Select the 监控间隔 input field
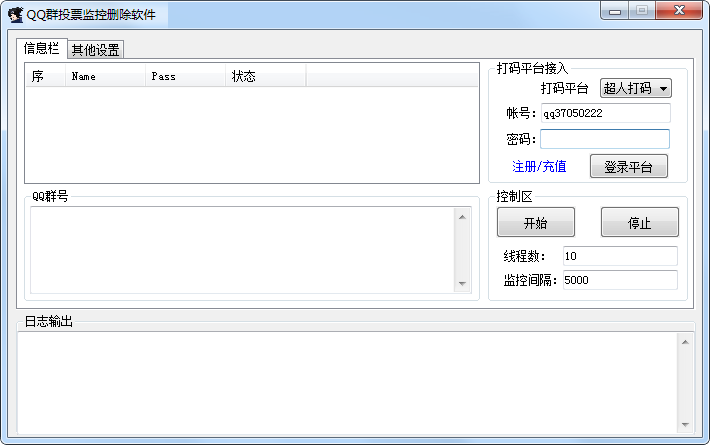 click(620, 281)
